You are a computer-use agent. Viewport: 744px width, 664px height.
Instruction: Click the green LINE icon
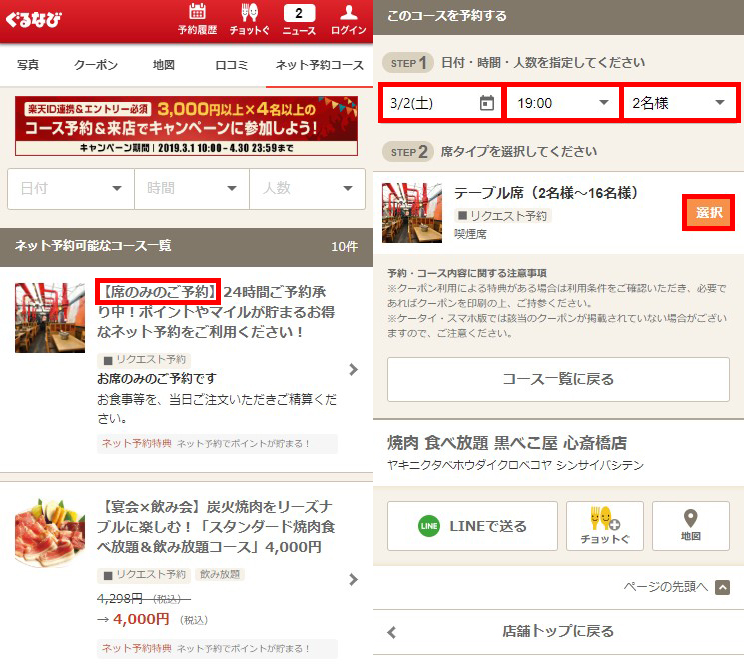pyautogui.click(x=428, y=526)
